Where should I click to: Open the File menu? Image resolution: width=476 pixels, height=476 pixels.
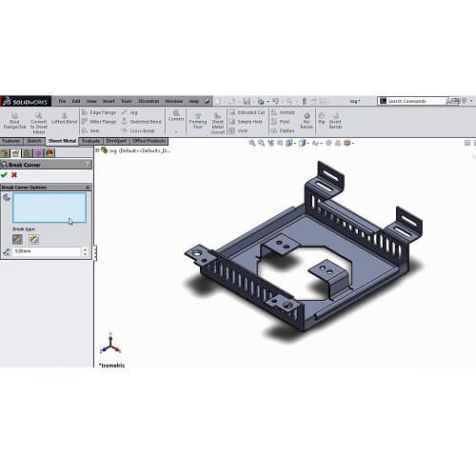pyautogui.click(x=62, y=101)
